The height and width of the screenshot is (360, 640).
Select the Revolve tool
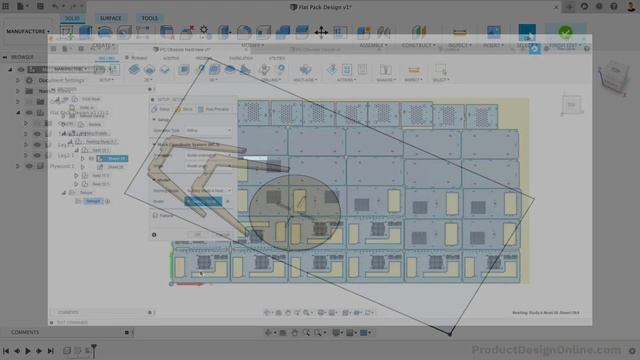click(105, 31)
